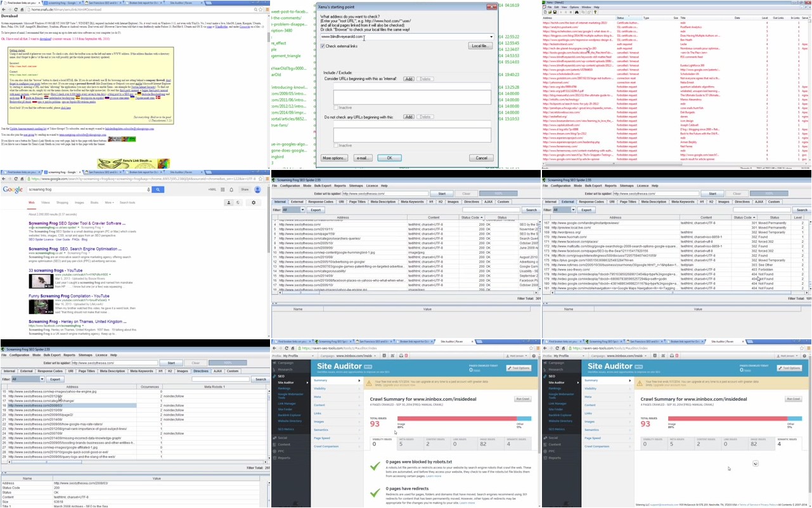Viewport: 812px width, 508px height.
Task: Open the Google settings gear icon
Action: pyautogui.click(x=254, y=202)
